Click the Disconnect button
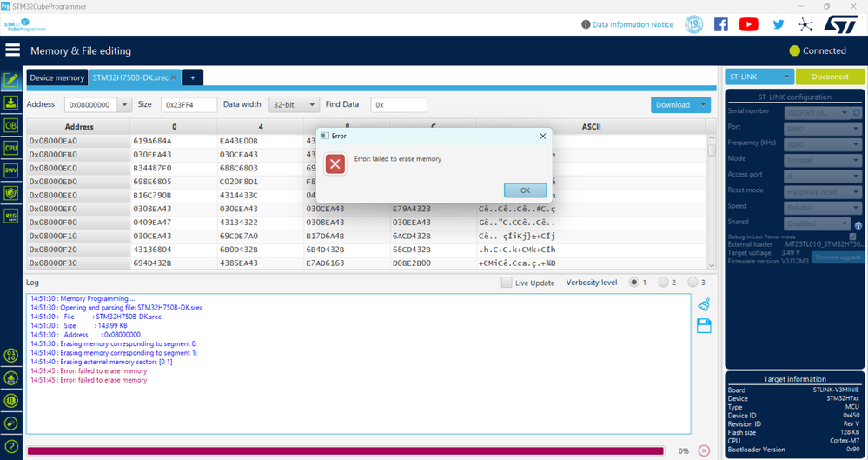The image size is (868, 460). (x=830, y=77)
